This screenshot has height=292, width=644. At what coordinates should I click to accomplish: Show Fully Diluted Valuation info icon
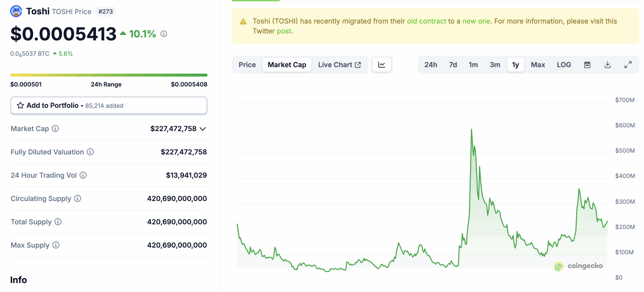tap(90, 152)
